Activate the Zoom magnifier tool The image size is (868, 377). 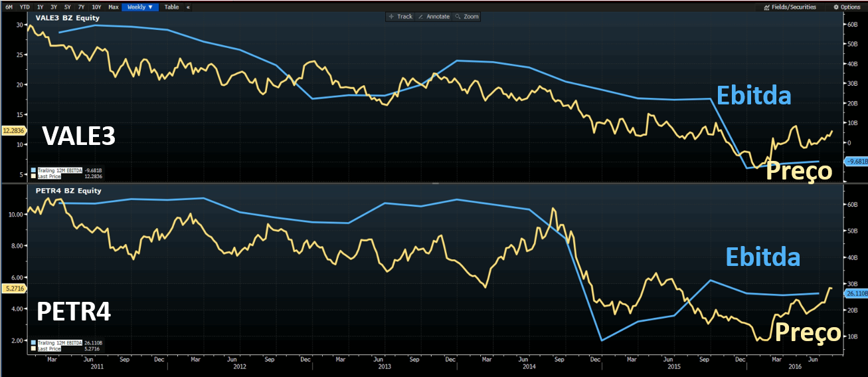point(467,16)
